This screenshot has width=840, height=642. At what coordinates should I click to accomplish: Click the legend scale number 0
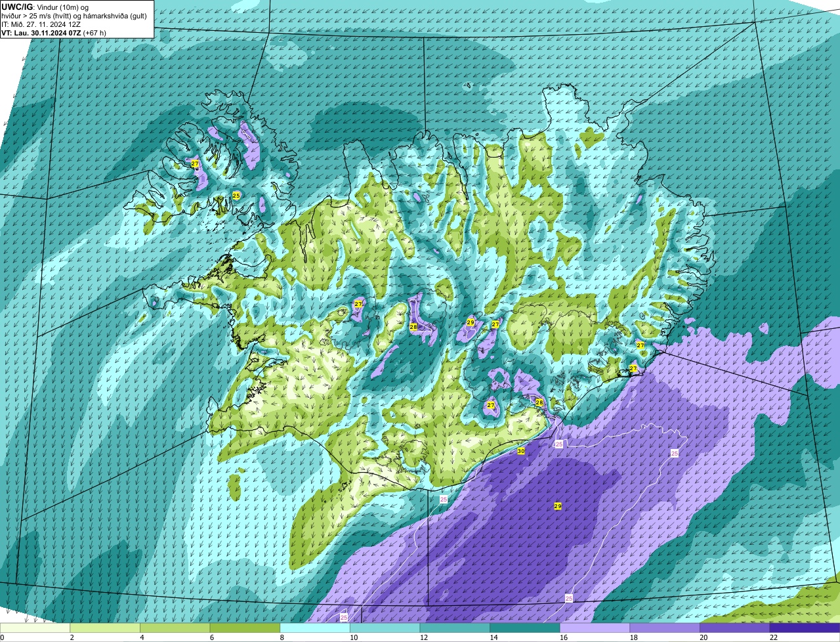pyautogui.click(x=3, y=637)
